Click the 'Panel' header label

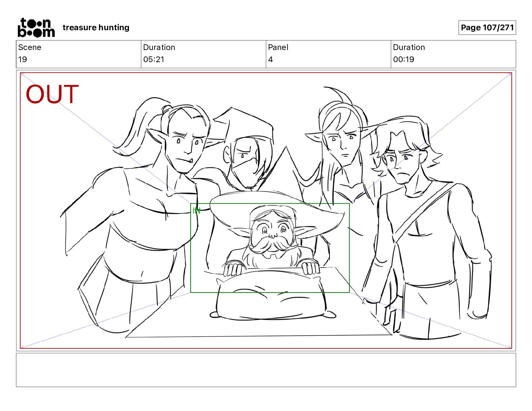coord(278,47)
